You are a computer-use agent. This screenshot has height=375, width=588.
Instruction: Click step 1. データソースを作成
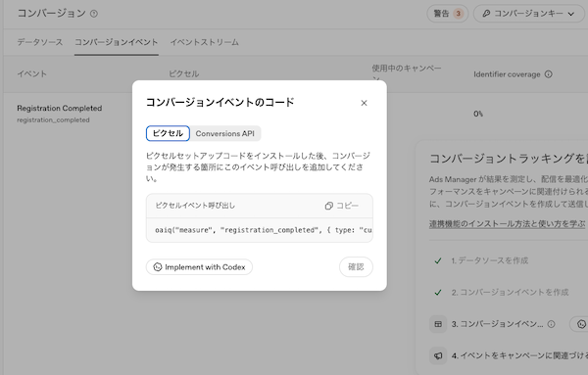pos(489,260)
